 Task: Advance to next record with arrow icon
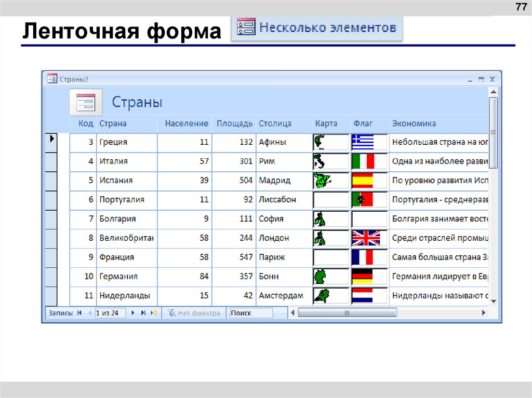[132, 312]
